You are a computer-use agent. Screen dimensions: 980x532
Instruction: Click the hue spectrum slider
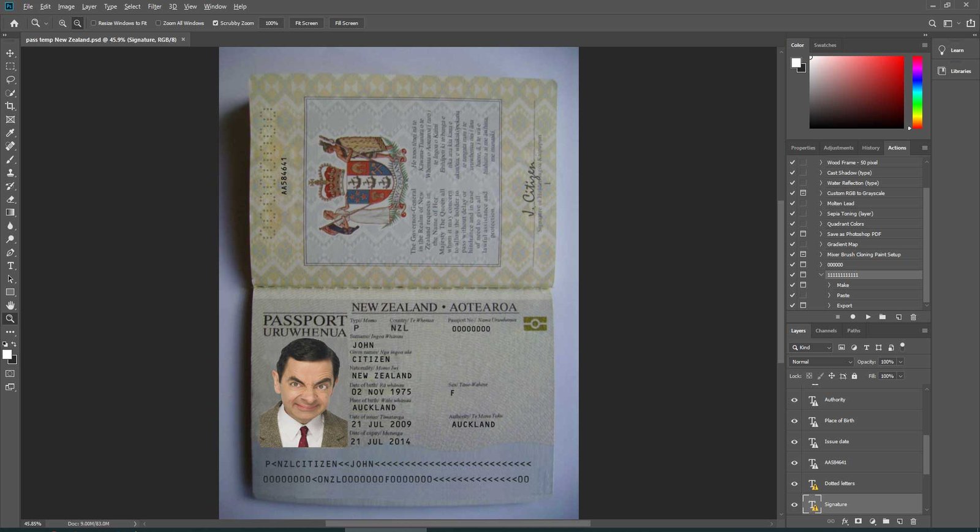[x=917, y=93]
